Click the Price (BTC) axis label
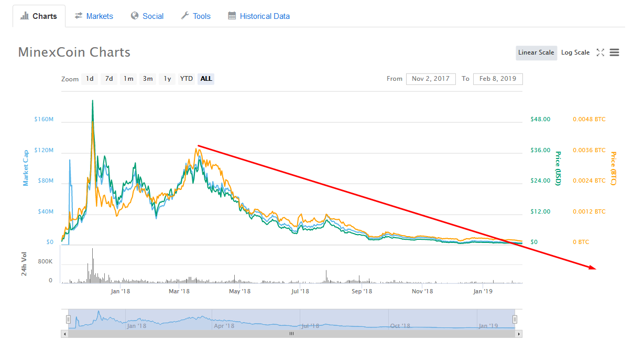 [x=614, y=168]
